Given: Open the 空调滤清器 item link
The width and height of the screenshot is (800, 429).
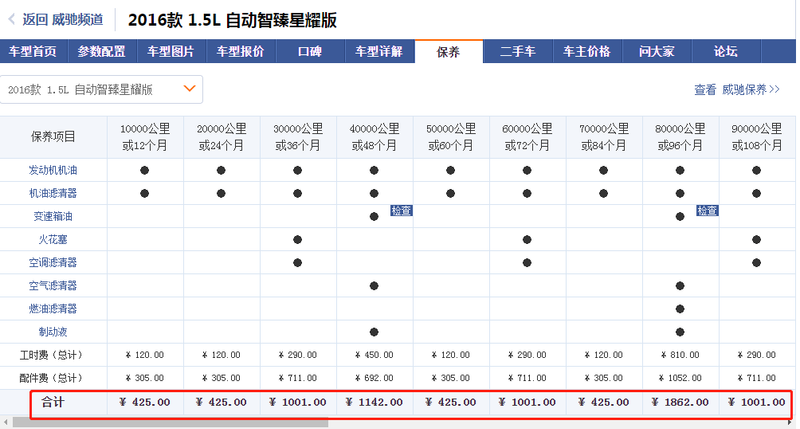Looking at the screenshot, I should [x=53, y=262].
